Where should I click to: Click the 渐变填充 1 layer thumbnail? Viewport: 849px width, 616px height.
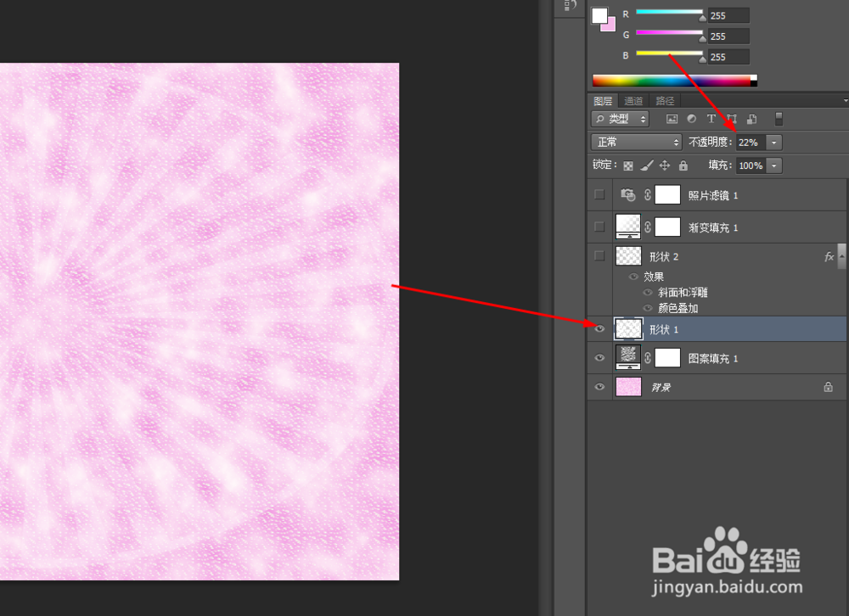(628, 227)
